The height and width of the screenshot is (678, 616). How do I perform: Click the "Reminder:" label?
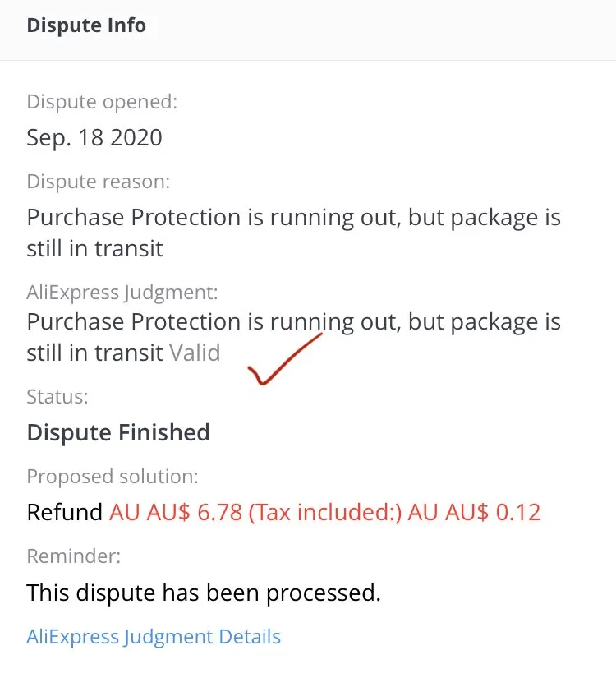tap(73, 556)
